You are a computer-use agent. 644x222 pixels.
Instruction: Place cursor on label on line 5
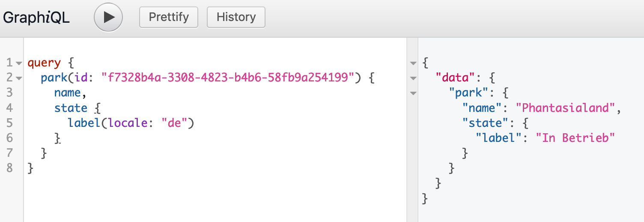pyautogui.click(x=84, y=123)
